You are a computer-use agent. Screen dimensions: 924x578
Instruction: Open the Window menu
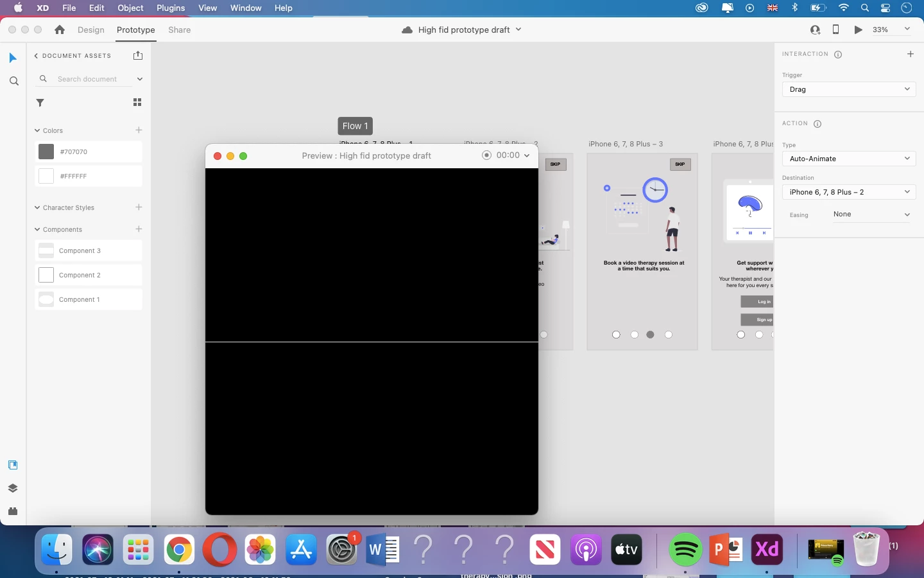click(246, 8)
